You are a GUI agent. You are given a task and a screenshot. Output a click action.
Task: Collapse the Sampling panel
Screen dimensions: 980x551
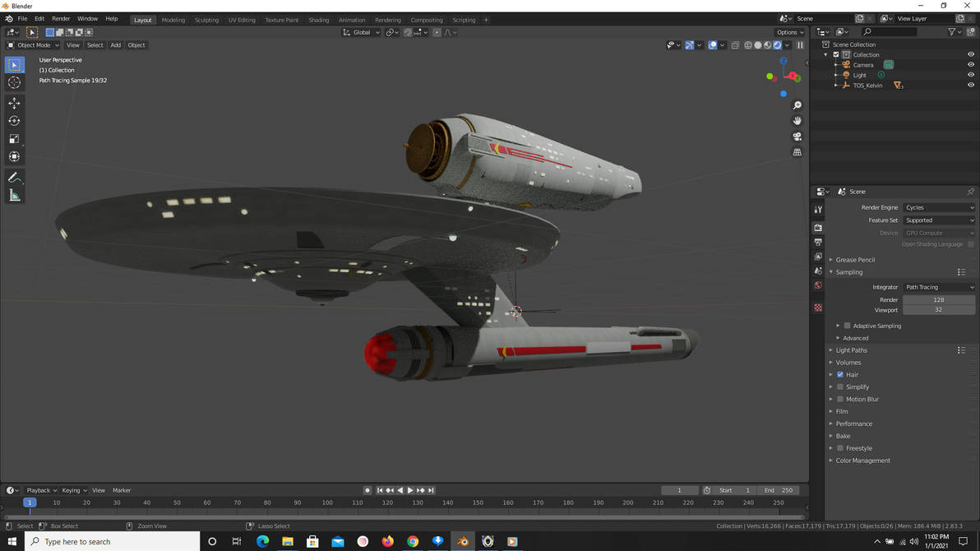click(x=848, y=272)
